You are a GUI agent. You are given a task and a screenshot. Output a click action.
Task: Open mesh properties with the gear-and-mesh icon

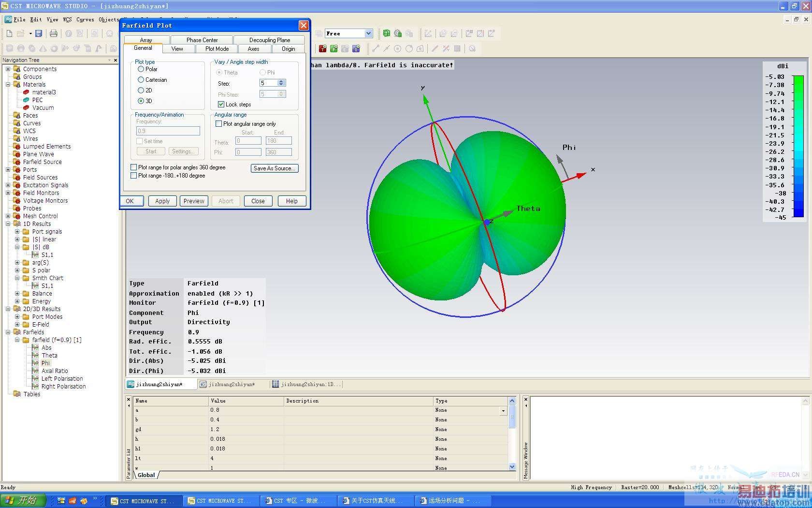tap(398, 33)
